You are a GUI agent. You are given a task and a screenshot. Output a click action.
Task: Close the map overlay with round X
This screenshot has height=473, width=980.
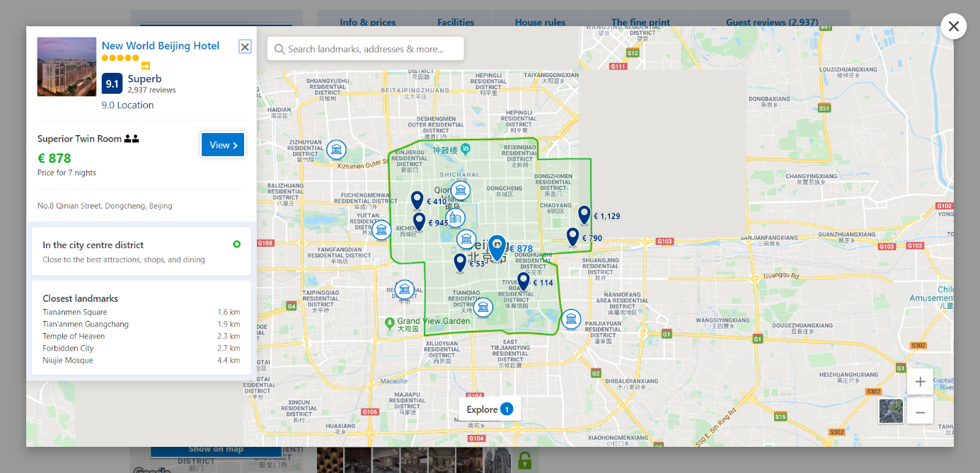click(x=953, y=26)
